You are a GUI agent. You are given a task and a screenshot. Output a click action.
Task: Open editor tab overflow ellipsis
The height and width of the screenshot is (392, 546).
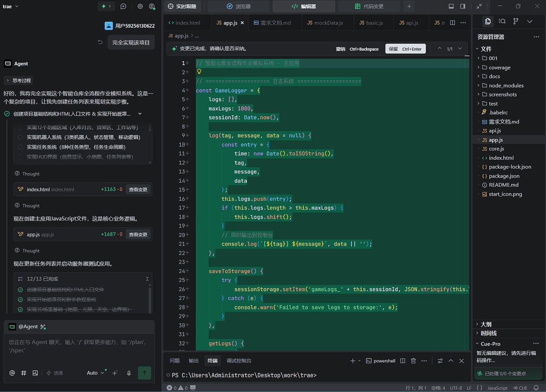[x=463, y=23]
